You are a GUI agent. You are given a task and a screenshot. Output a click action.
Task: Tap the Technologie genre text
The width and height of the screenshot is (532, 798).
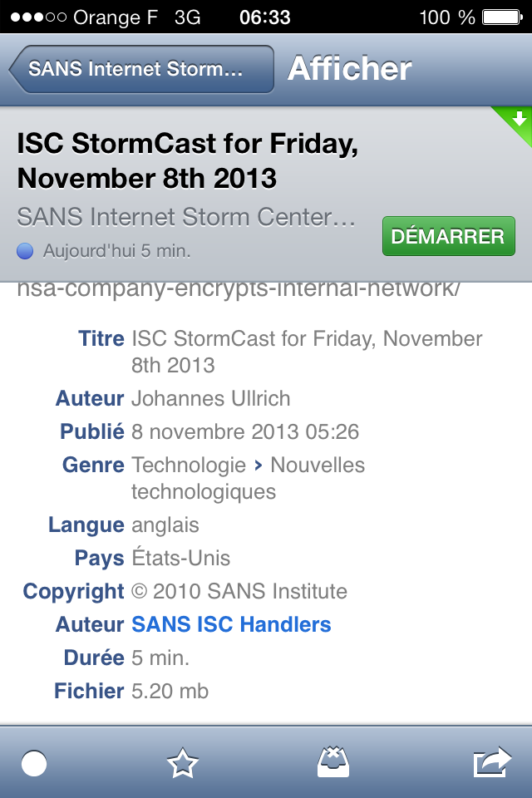189,465
